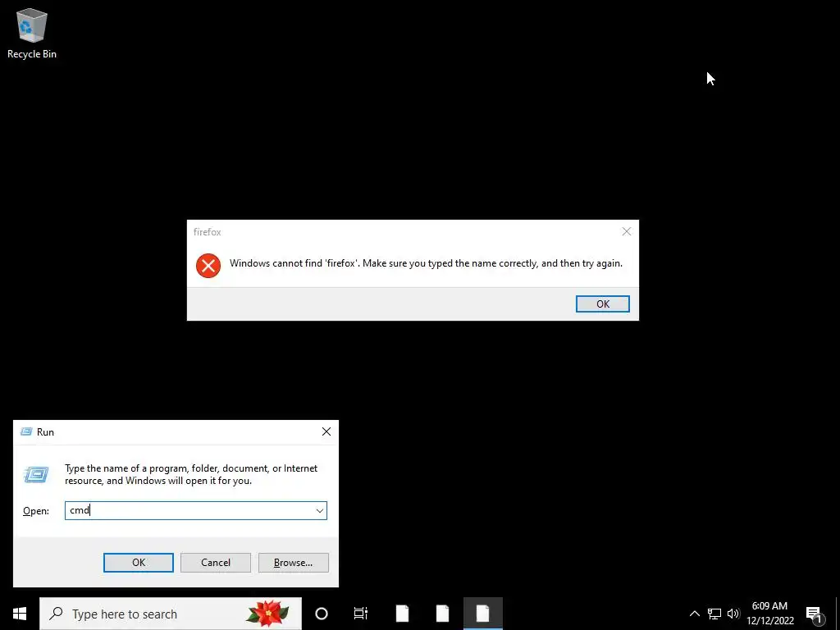The image size is (840, 630).
Task: Click OK in the firefox error dialog
Action: tap(603, 304)
